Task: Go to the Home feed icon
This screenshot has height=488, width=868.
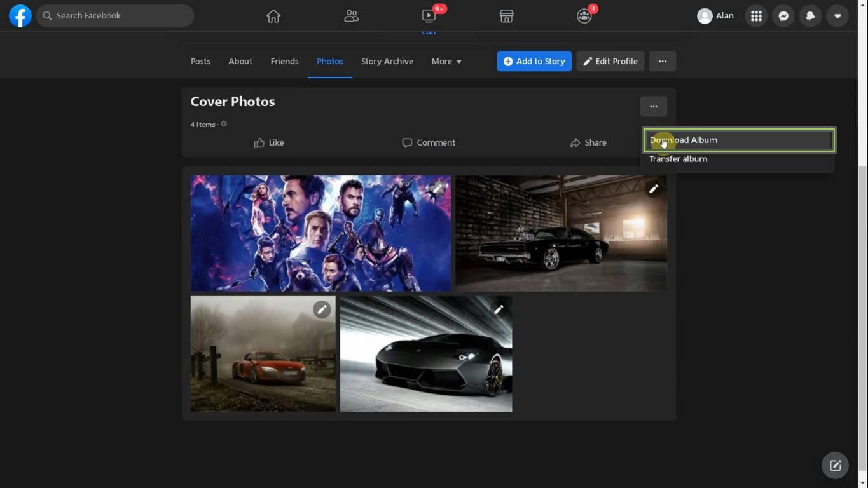Action: tap(273, 16)
